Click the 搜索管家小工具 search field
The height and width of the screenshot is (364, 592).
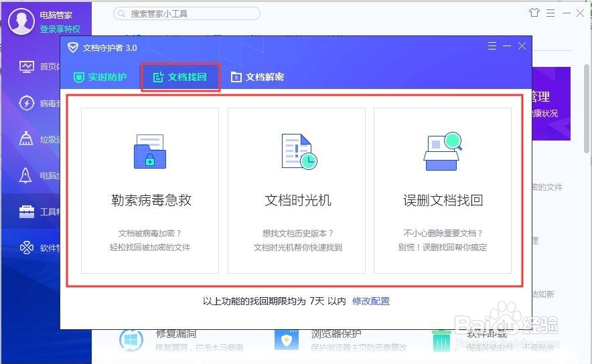coord(187,13)
